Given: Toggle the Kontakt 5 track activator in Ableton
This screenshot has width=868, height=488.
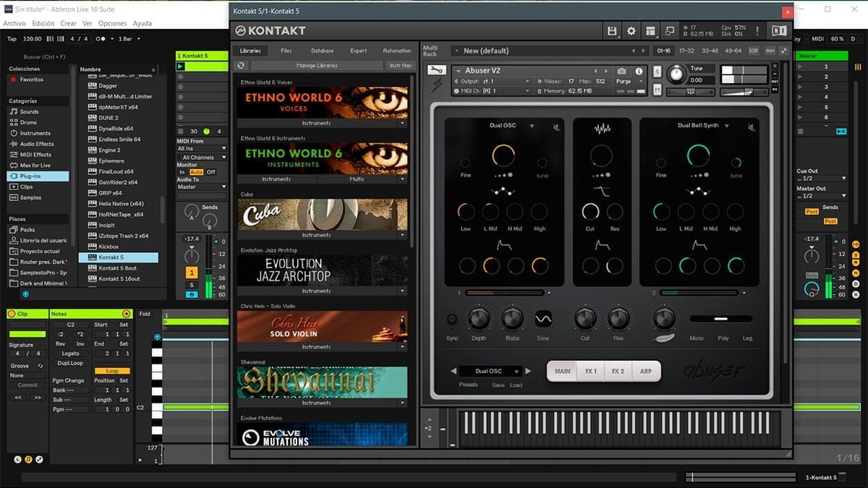Looking at the screenshot, I should [x=192, y=272].
